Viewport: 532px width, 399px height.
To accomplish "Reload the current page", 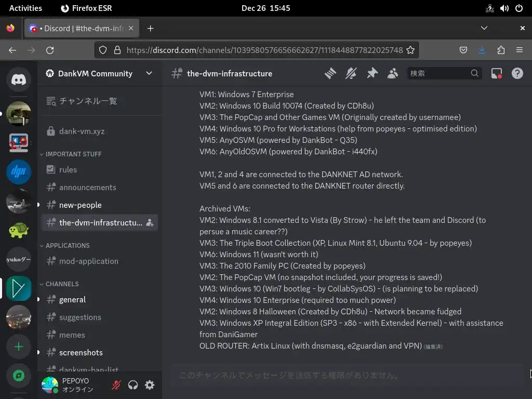I will [50, 50].
